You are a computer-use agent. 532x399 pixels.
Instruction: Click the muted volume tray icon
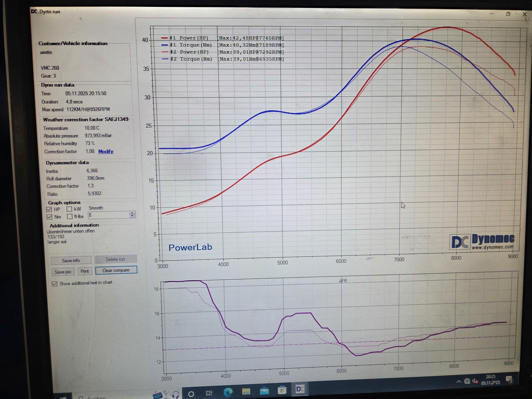click(x=475, y=381)
